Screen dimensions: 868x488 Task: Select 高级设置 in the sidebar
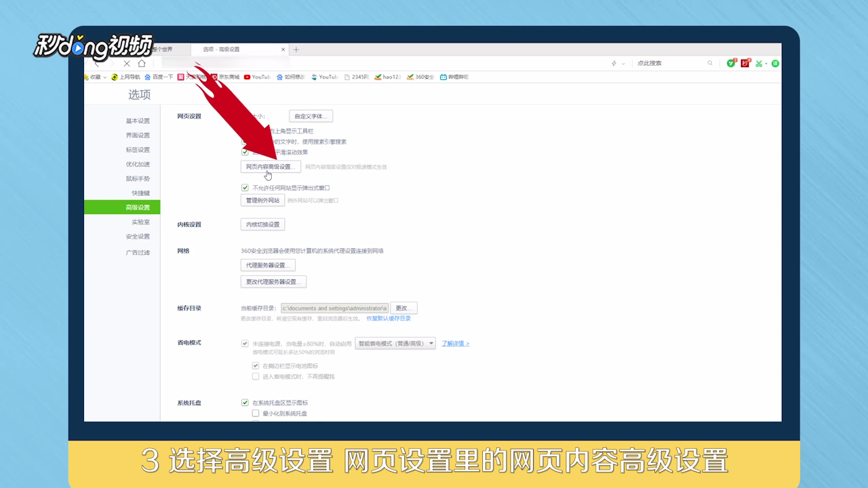coord(122,207)
